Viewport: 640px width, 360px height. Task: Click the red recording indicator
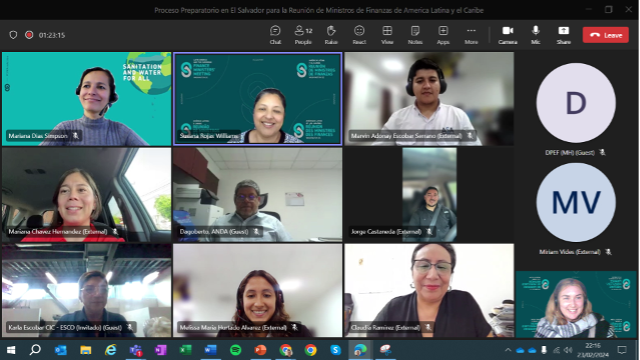pyautogui.click(x=29, y=35)
